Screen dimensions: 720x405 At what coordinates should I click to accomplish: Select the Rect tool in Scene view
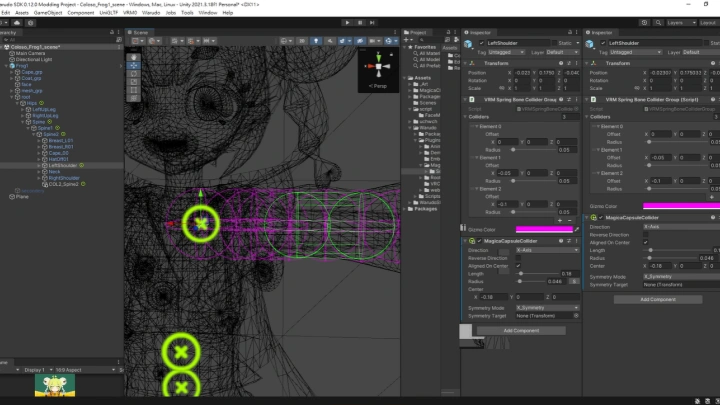click(x=134, y=90)
